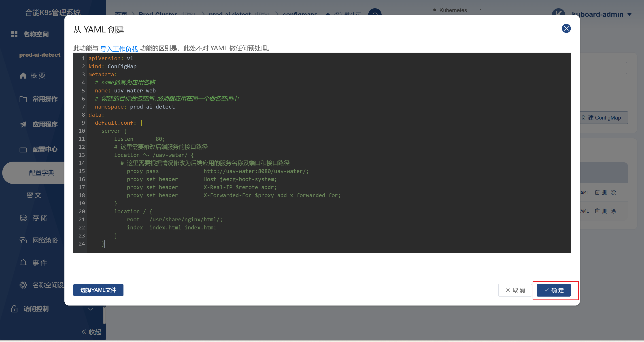Click line 21 root /usr/share/nginx/html/
Screen dimensions: 644x342
(x=174, y=219)
